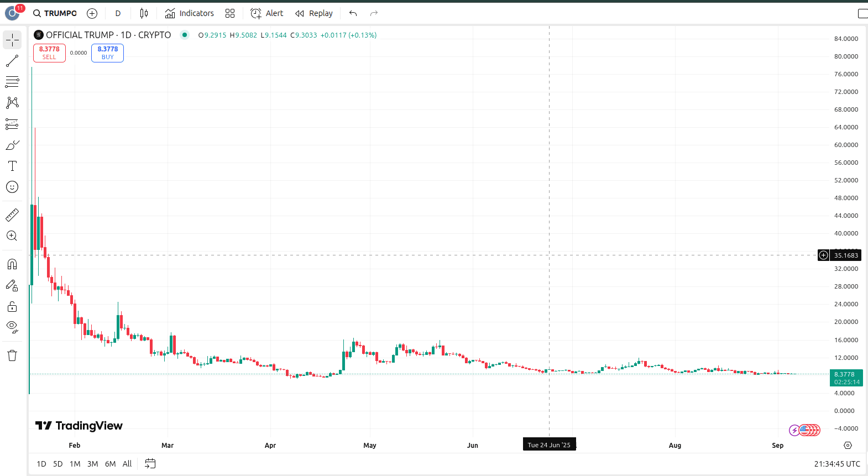The width and height of the screenshot is (868, 476).
Task: Switch to the 1D date range
Action: point(41,464)
